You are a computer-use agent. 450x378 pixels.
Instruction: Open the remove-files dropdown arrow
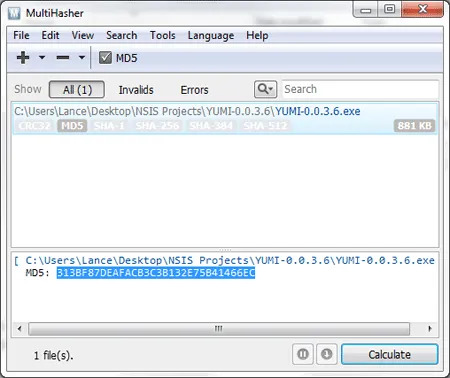pos(82,58)
